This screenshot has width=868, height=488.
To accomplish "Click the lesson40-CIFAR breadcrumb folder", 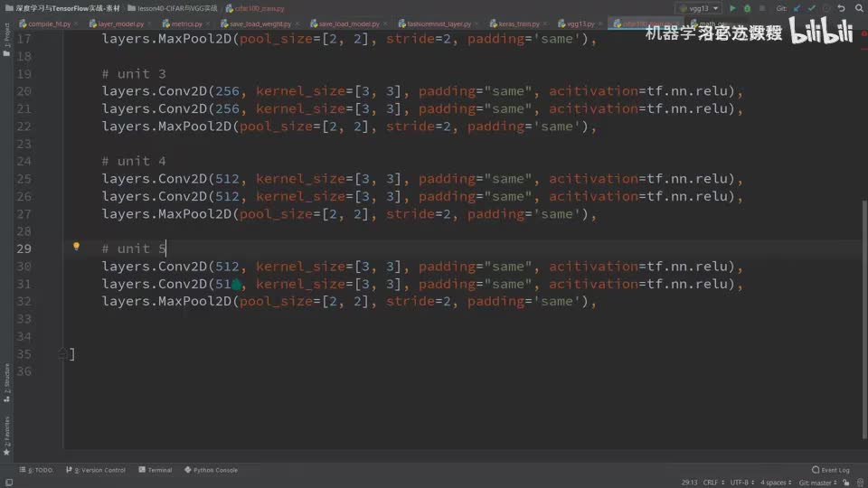I will 174,8.
